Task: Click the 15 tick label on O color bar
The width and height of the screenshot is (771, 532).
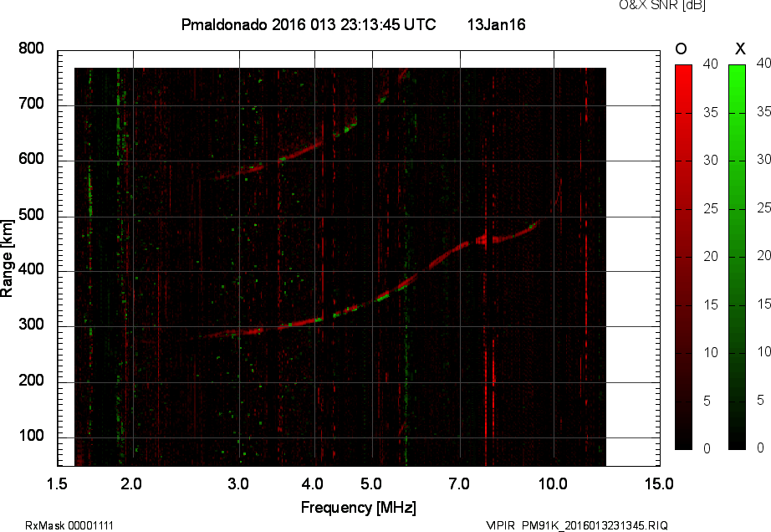Action: [711, 304]
